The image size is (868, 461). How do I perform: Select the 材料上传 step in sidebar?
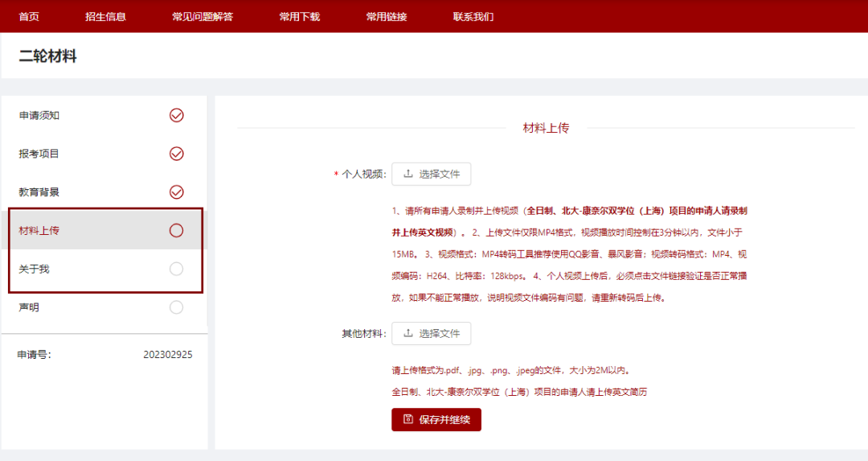(x=104, y=230)
